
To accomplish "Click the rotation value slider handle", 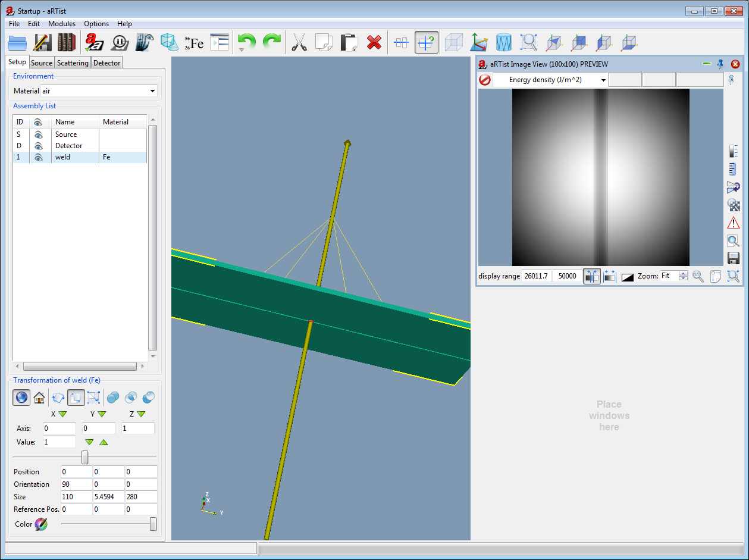I will 85,457.
